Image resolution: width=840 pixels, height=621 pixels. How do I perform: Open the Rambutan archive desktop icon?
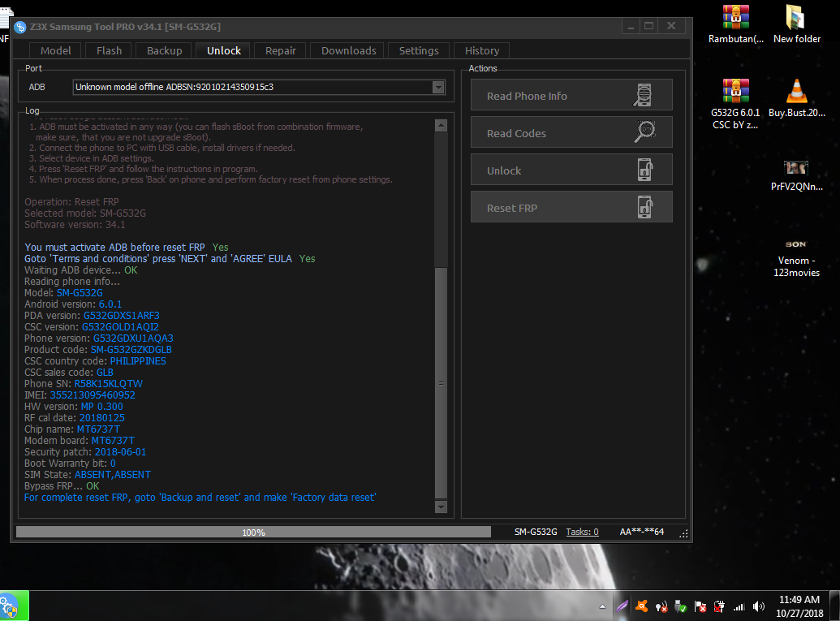point(735,24)
